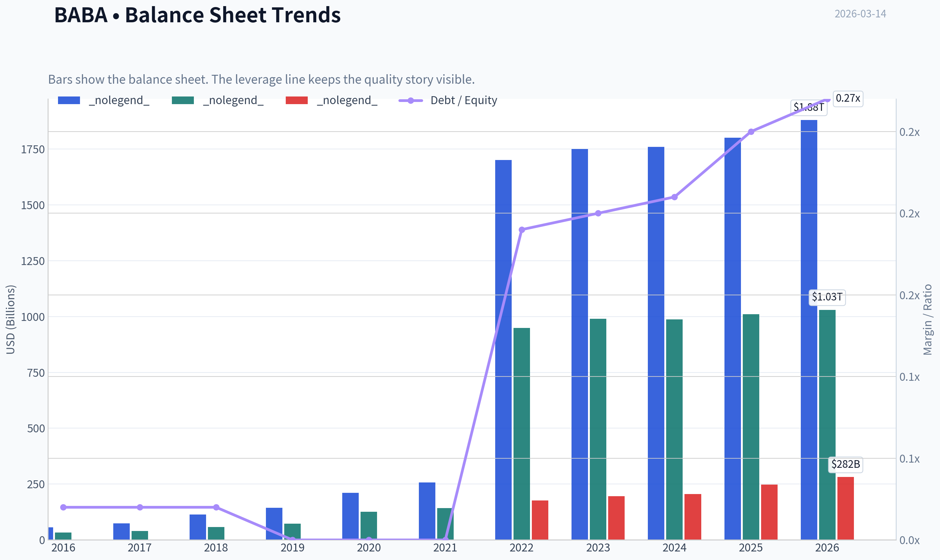Click the 1000 y-axis tick label
Viewport: 940px width, 560px height.
coord(33,317)
